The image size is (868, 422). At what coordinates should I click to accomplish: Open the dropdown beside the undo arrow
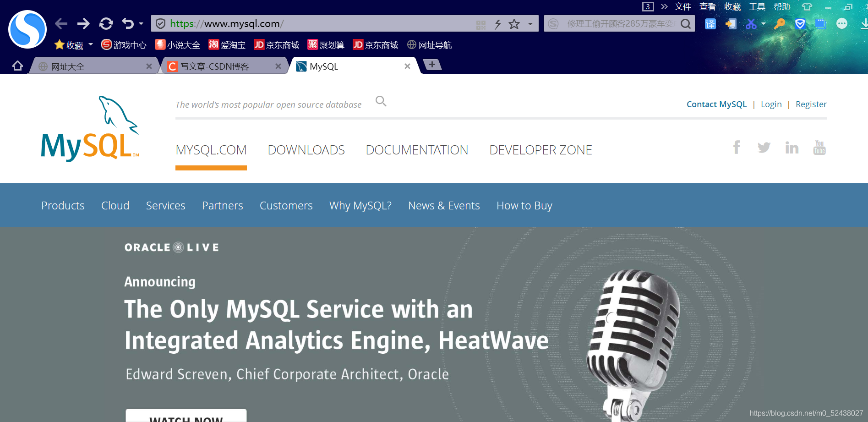[x=141, y=23]
